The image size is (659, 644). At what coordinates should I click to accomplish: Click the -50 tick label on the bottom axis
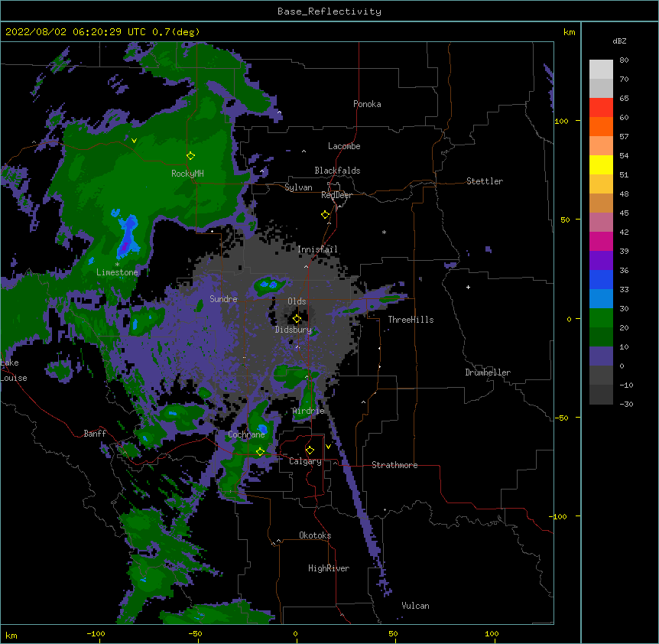tap(195, 634)
